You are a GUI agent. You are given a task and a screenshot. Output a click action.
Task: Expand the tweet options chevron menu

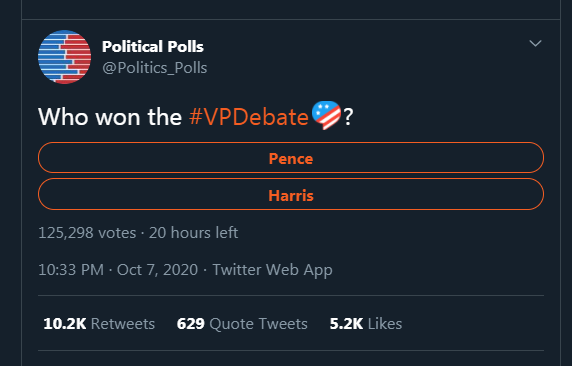coord(535,43)
